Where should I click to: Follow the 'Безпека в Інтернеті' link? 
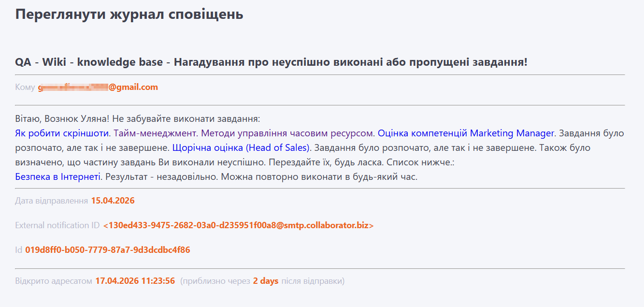58,176
